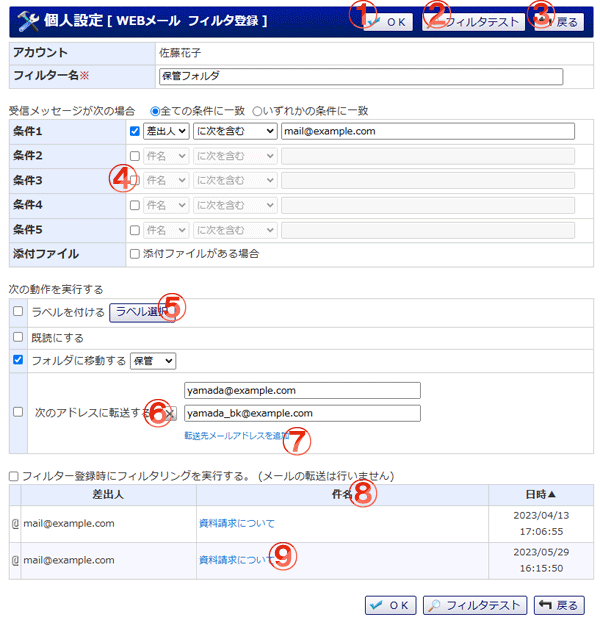Click the top 戻る button in header
Viewport: 600px width, 620px height.
tap(559, 22)
